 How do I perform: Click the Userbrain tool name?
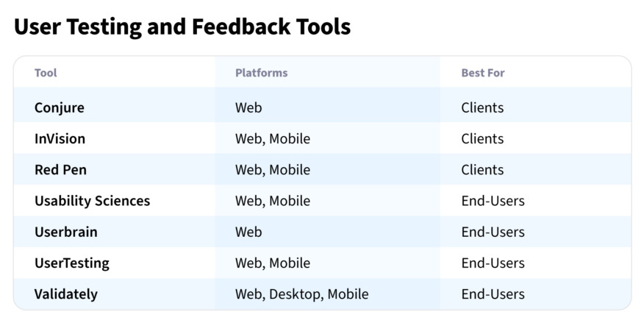coord(65,232)
